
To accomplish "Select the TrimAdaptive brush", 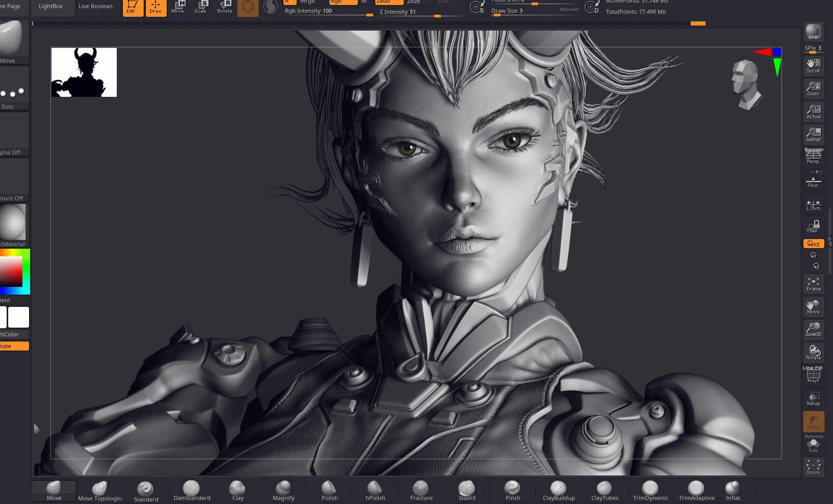I will [x=696, y=491].
